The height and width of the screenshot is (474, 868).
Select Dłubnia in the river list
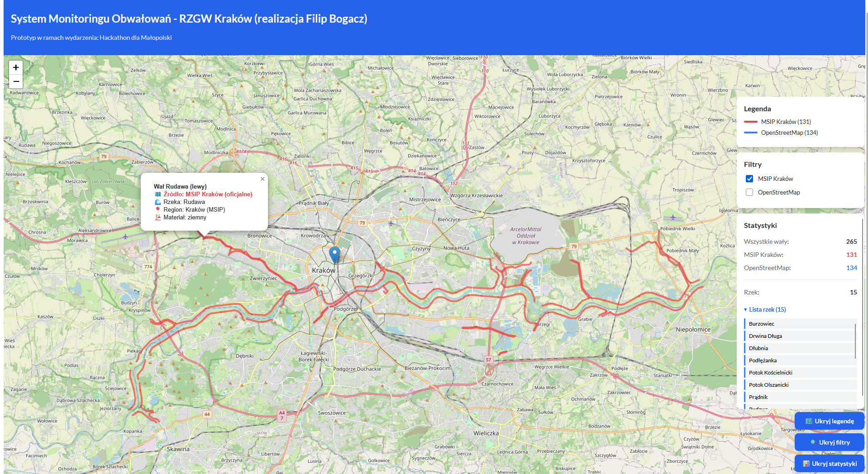pyautogui.click(x=800, y=348)
